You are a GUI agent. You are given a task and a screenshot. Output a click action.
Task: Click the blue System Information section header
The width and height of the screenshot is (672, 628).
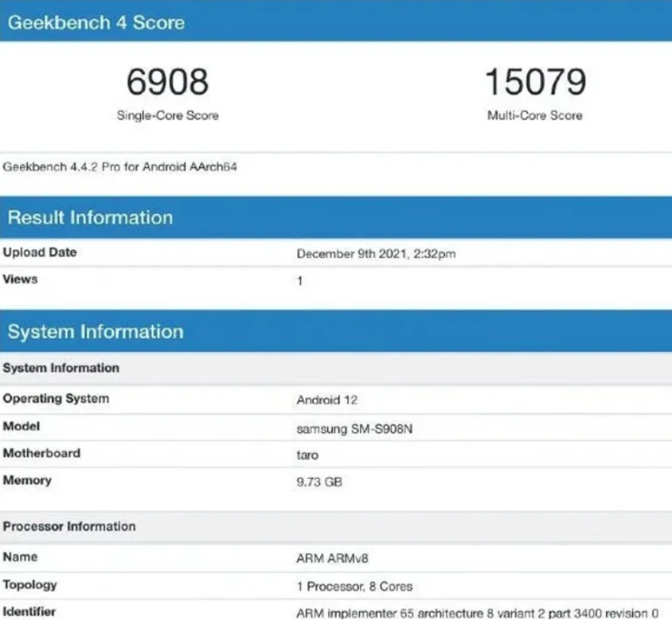click(x=336, y=331)
